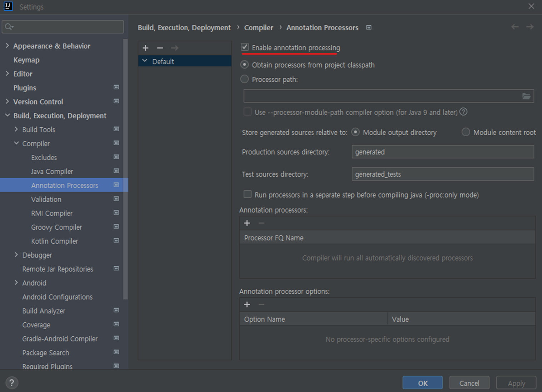Click the settings tree vertical scrollbar

pyautogui.click(x=125, y=169)
